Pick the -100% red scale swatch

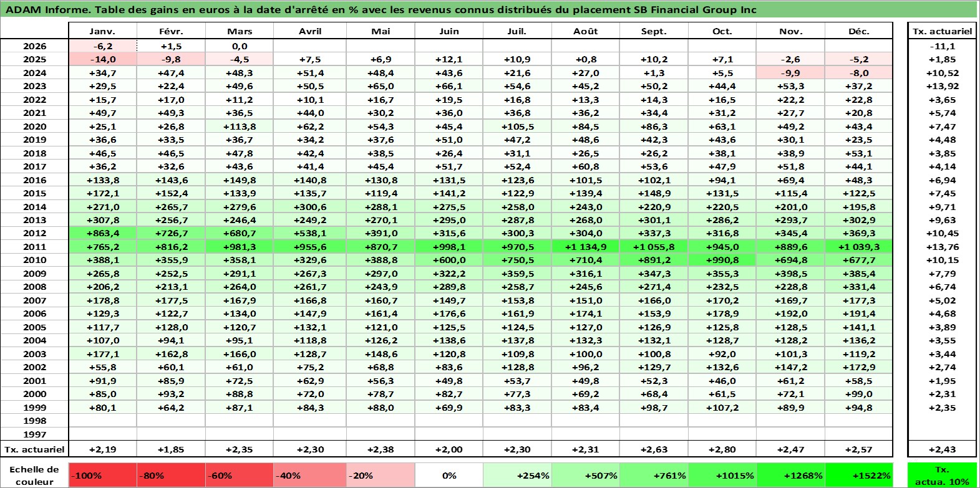pyautogui.click(x=102, y=476)
